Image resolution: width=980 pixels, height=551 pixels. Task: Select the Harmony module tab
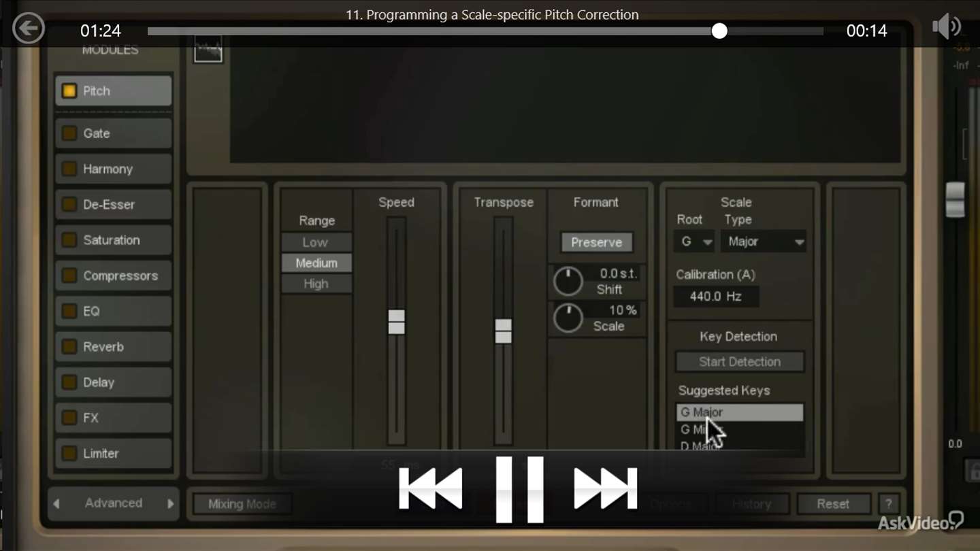(x=113, y=169)
